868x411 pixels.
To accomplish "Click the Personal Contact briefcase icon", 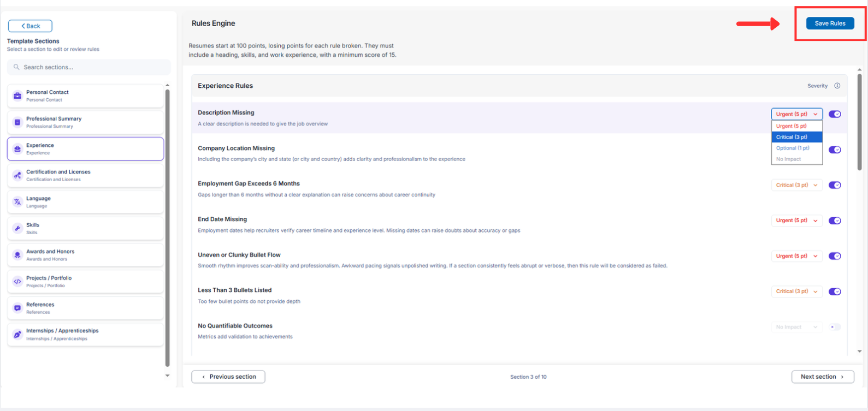I will pos(17,96).
